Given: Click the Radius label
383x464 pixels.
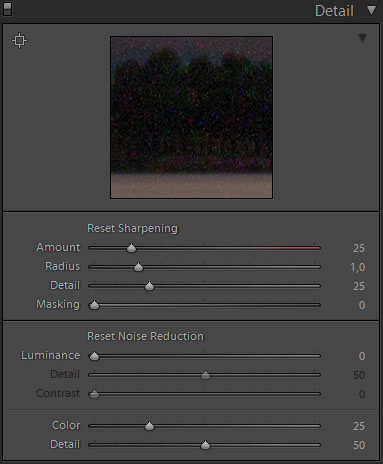Looking at the screenshot, I should [63, 266].
